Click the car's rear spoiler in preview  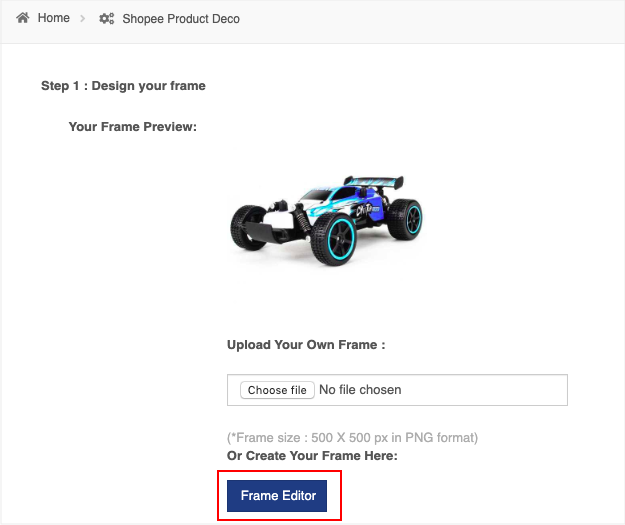coord(374,181)
